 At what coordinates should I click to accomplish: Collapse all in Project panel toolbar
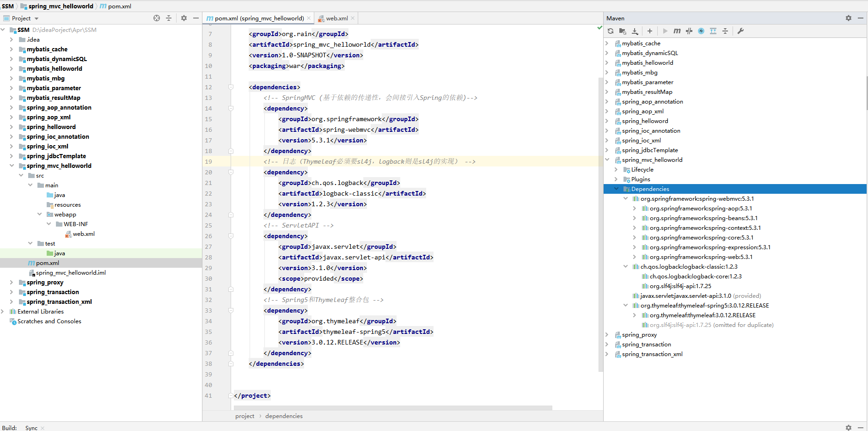[169, 18]
